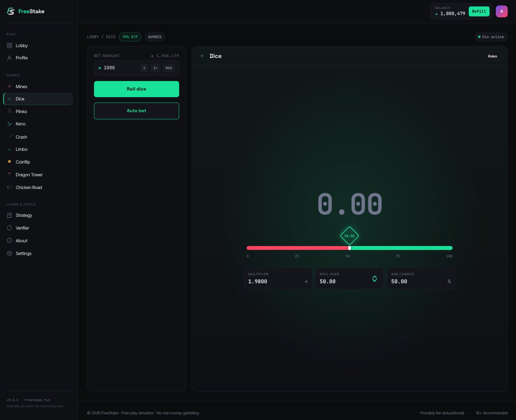The width and height of the screenshot is (516, 420).
Task: Click the Strategy book icon
Action: (9, 215)
